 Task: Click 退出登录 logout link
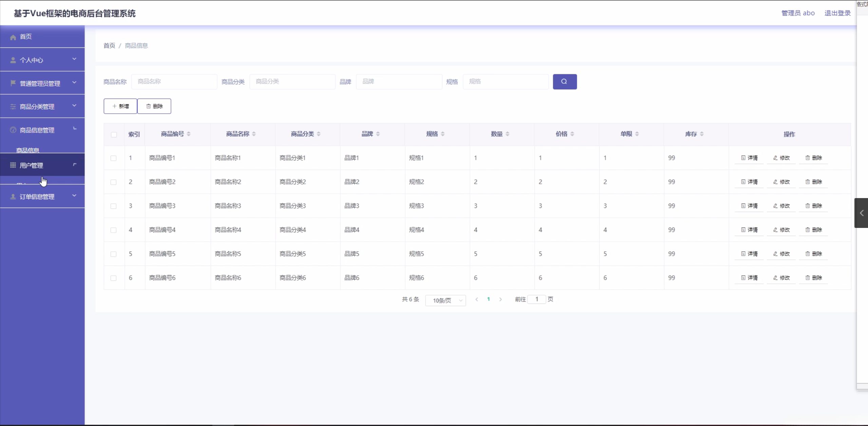click(837, 13)
